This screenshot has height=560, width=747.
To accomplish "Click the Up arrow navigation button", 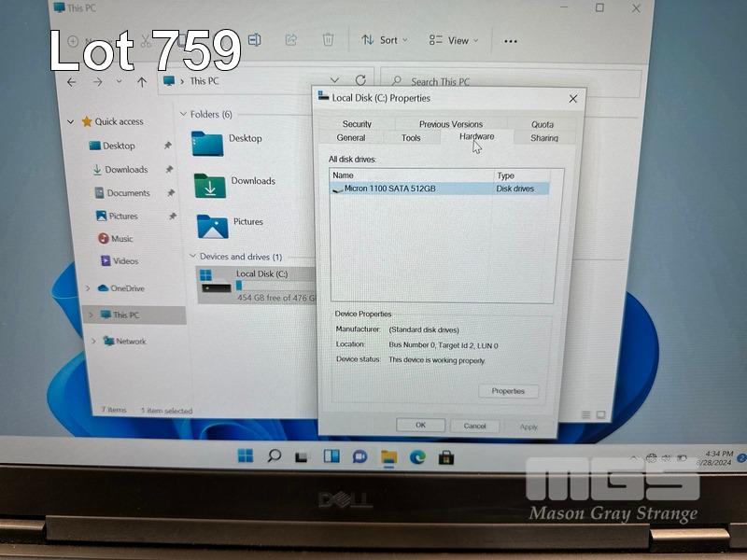I will tap(142, 82).
